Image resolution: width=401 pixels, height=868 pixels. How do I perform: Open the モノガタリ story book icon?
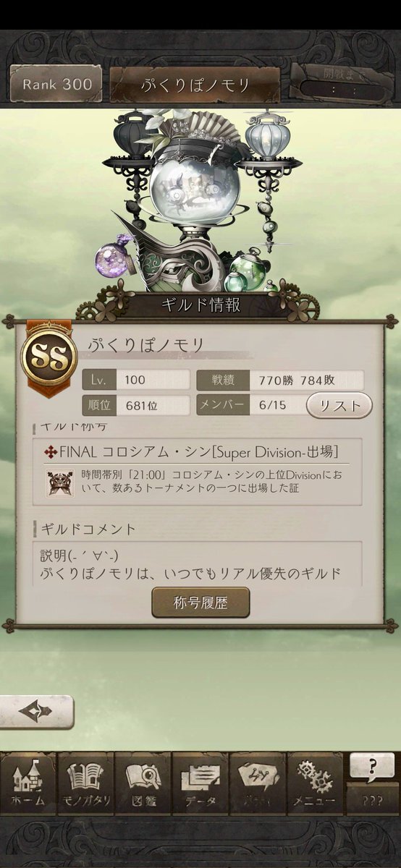point(85,783)
